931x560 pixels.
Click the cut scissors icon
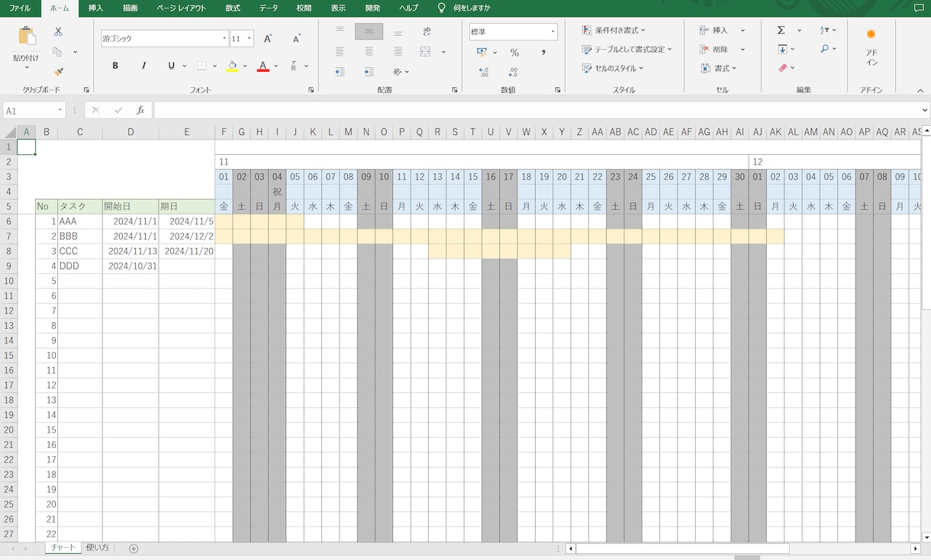pyautogui.click(x=58, y=32)
